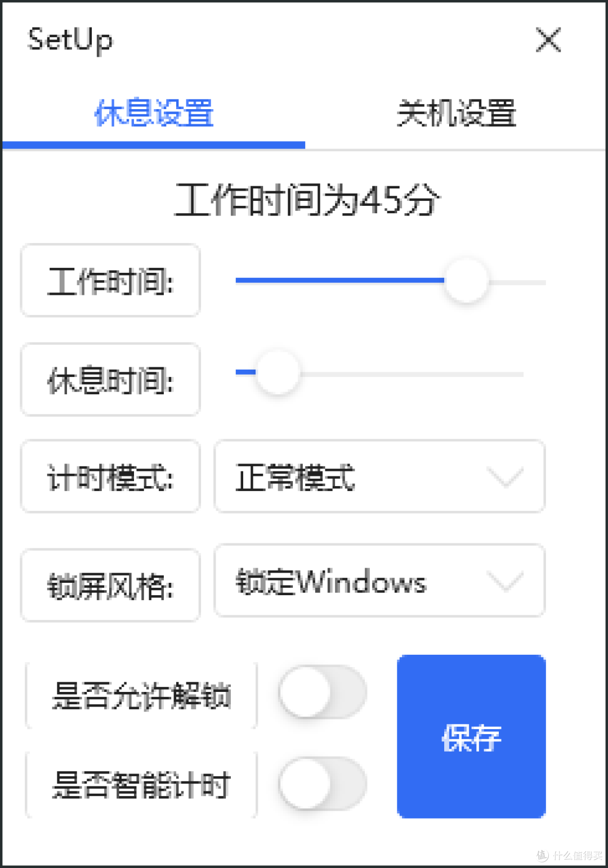
Task: Switch to the 休息设置 tab
Action: pos(154,113)
